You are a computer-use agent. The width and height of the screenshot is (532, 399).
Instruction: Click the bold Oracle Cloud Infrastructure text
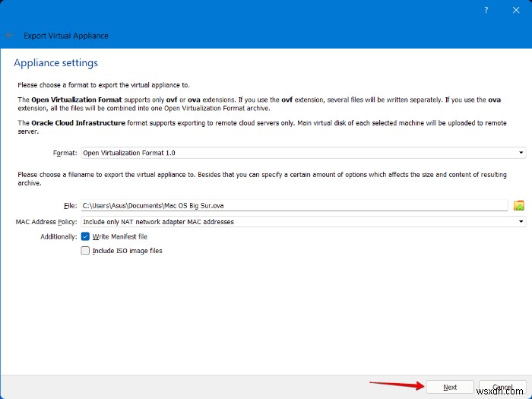pos(78,123)
